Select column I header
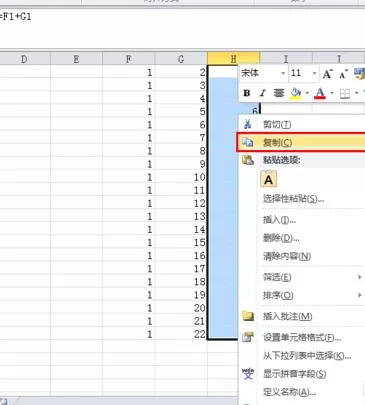The width and height of the screenshot is (365, 405). (286, 59)
